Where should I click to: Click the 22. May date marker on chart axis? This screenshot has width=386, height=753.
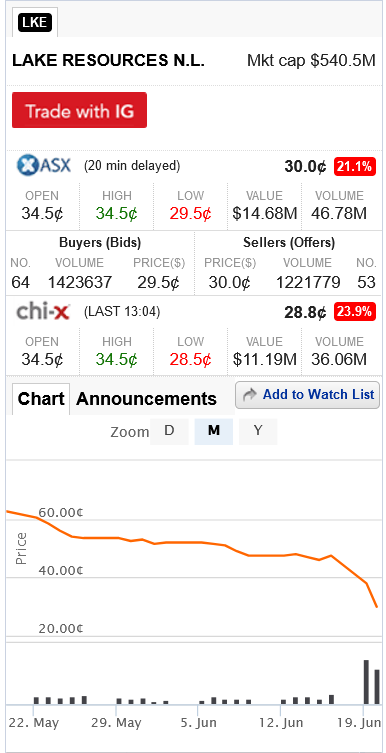[x=34, y=722]
